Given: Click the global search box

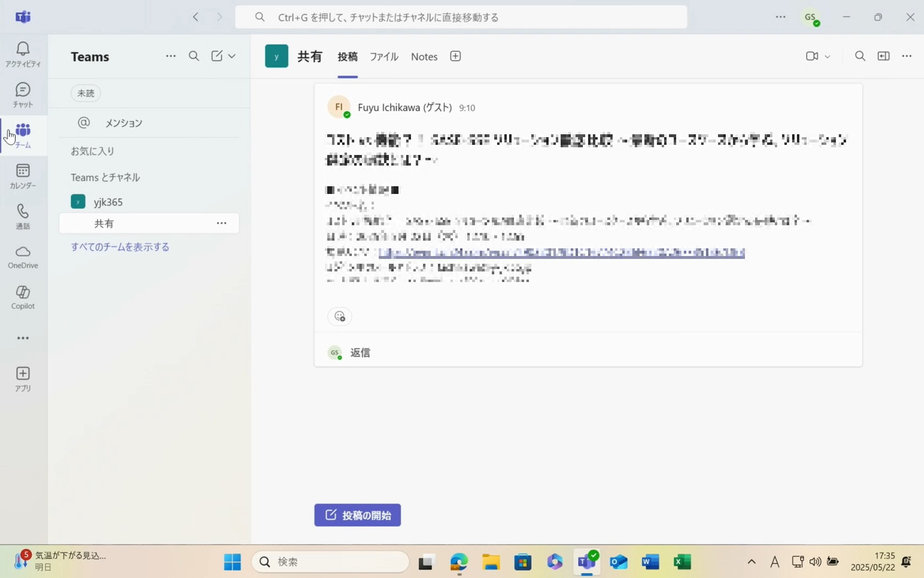Looking at the screenshot, I should (x=461, y=17).
